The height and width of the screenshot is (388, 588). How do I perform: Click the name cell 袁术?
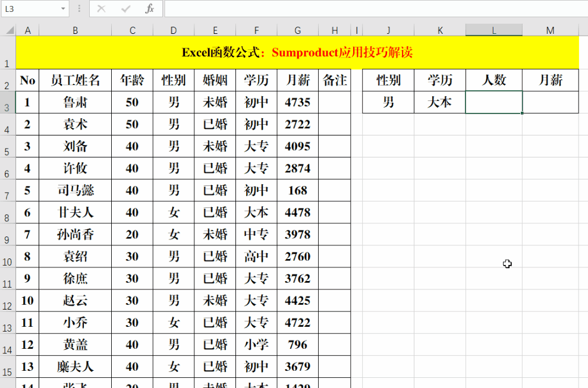click(x=76, y=124)
